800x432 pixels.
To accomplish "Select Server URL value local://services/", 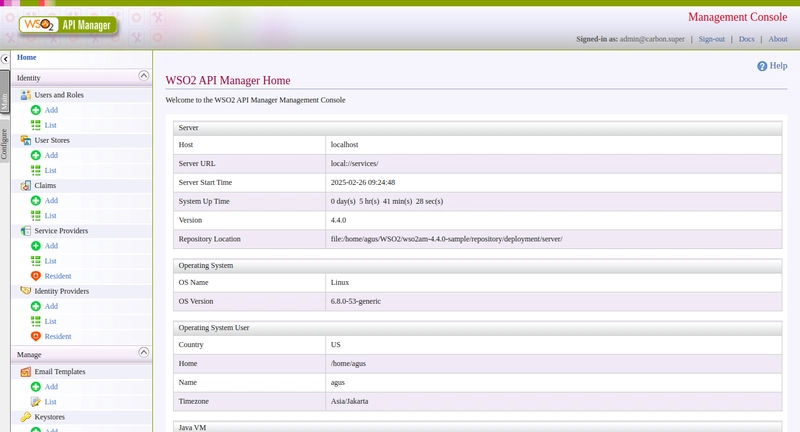I will click(355, 164).
